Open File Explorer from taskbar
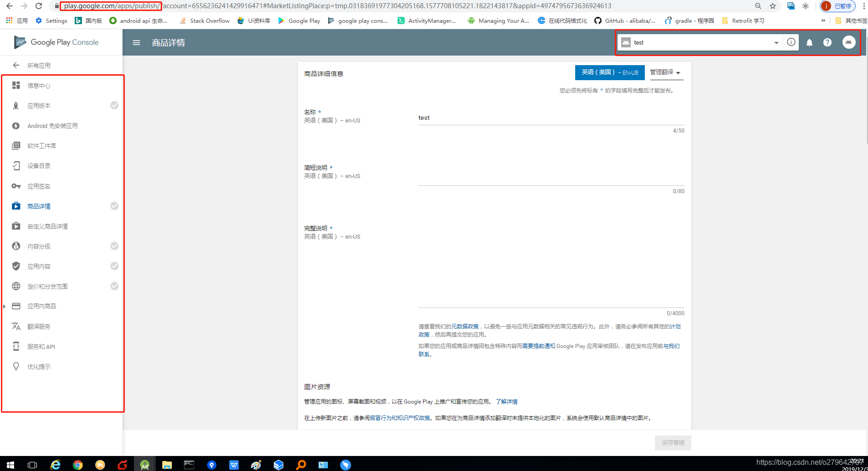The height and width of the screenshot is (471, 868). point(167,465)
